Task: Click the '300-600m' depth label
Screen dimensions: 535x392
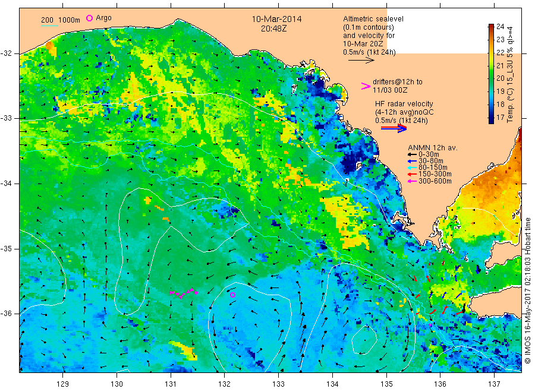Action: coord(435,181)
